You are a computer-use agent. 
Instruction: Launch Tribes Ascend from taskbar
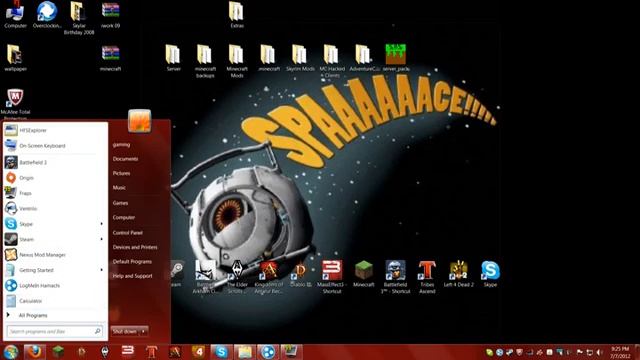152,352
